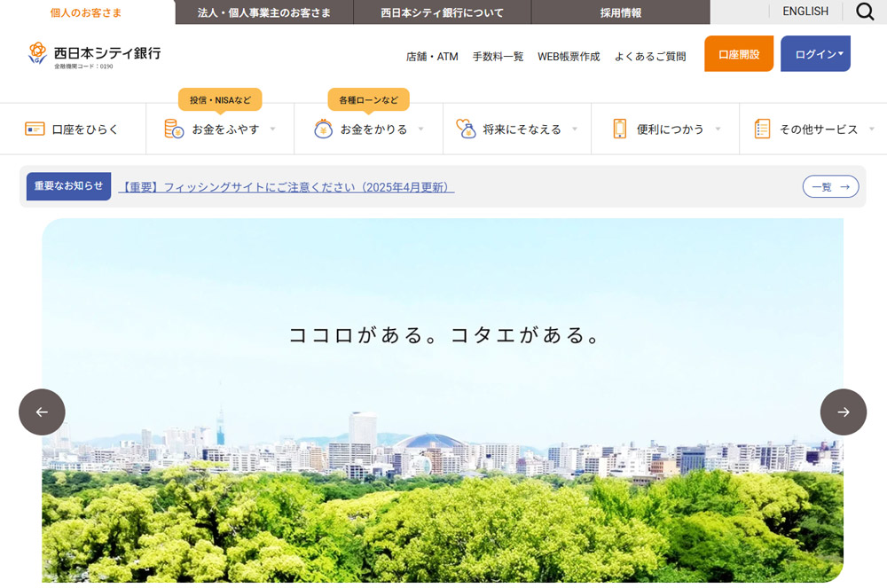Switch site language to ENGLISH
The image size is (887, 588).
(x=805, y=12)
